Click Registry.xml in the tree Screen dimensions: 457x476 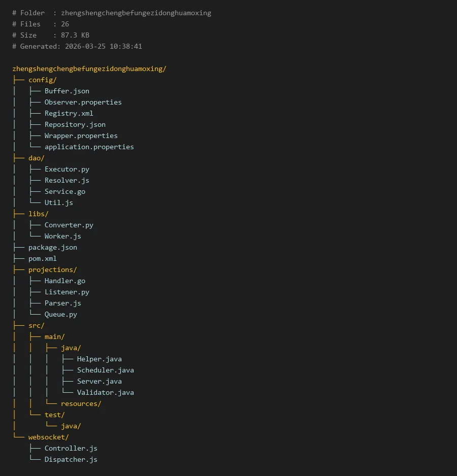[x=69, y=113]
